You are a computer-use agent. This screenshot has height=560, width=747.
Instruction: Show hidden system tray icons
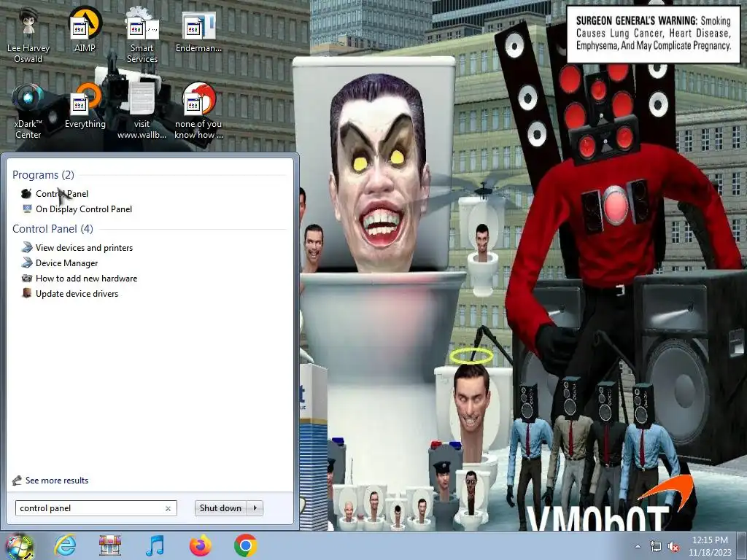[x=638, y=546]
